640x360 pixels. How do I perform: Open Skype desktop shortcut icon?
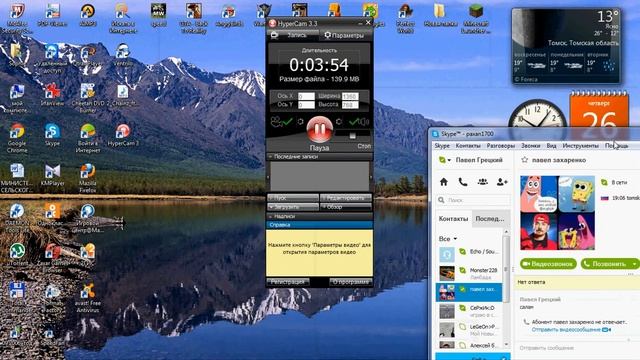pos(52,135)
